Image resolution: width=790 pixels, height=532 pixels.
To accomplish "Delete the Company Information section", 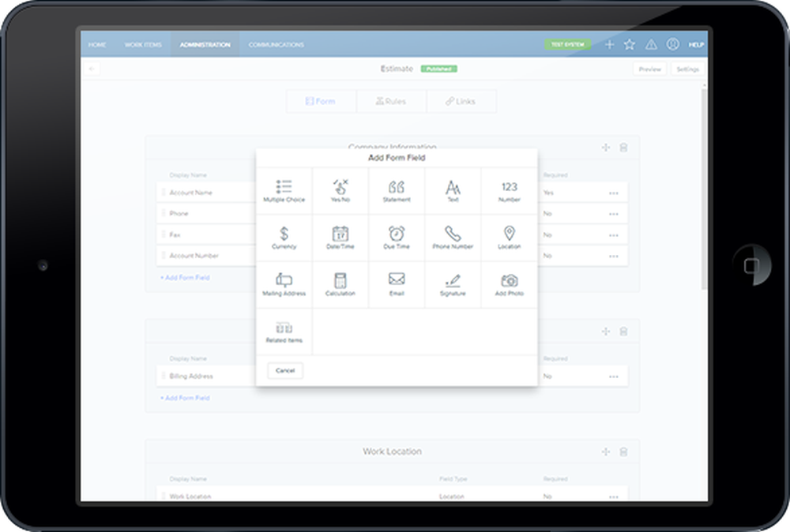I will 623,148.
